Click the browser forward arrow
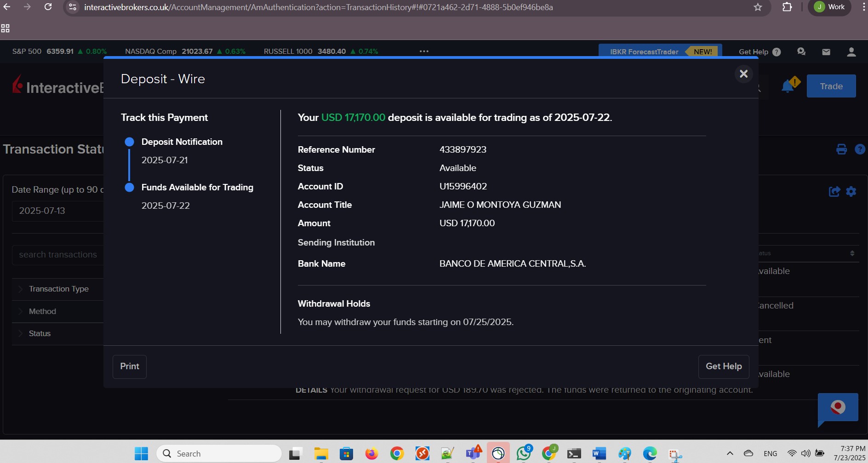868x463 pixels. [27, 7]
